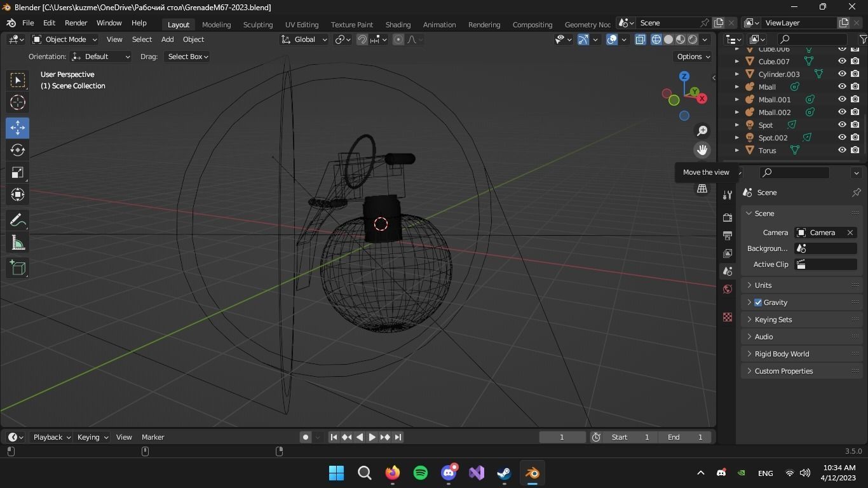Image resolution: width=868 pixels, height=488 pixels.
Task: Toggle viewport gizmos button
Action: tap(583, 39)
